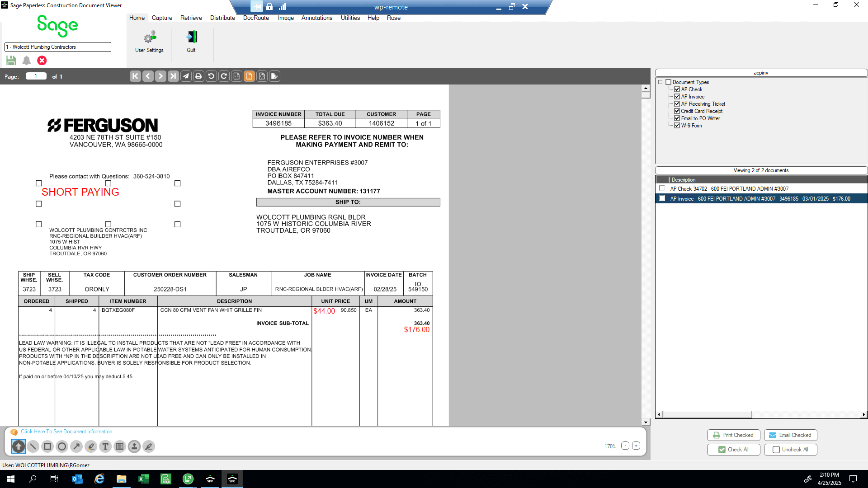Click the fit-to-page icon with four arrows
The image size is (868, 488).
262,76
